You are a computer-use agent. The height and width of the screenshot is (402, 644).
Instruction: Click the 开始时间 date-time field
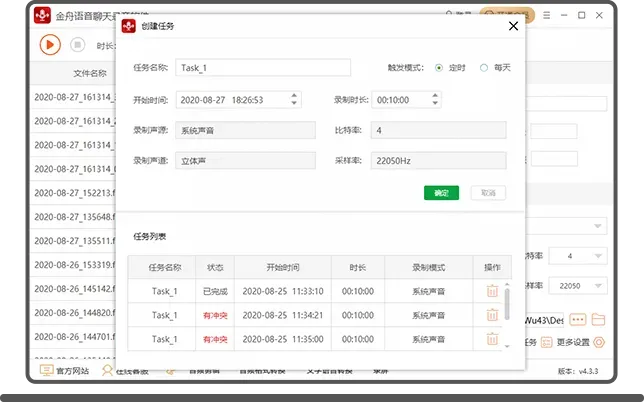[239, 100]
